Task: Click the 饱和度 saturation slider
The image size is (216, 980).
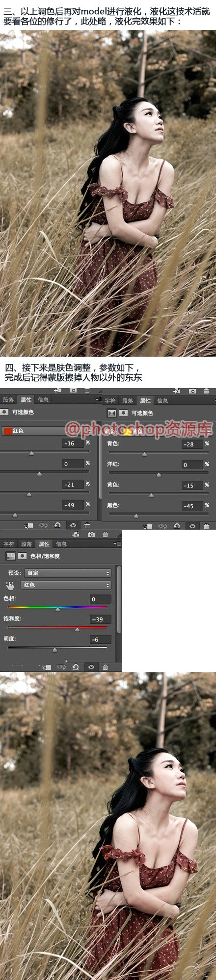Action: 57,628
